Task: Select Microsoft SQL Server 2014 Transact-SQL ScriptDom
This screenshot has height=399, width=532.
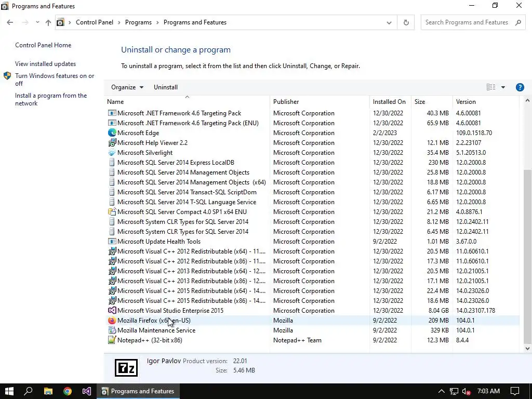Action: tap(187, 192)
